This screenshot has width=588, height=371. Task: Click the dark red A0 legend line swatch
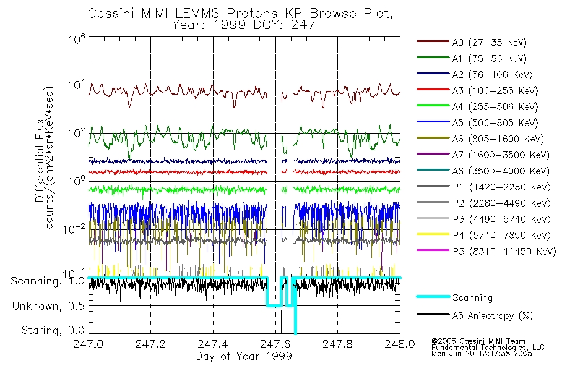click(x=433, y=41)
